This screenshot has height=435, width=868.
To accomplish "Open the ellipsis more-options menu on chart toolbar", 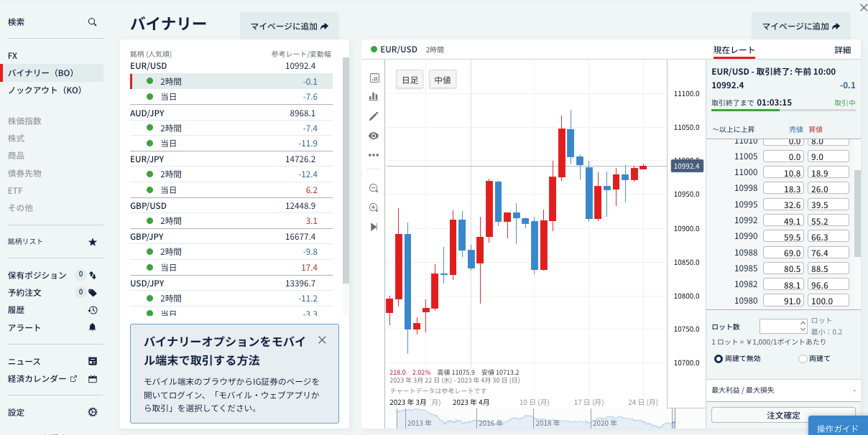I will [x=374, y=154].
